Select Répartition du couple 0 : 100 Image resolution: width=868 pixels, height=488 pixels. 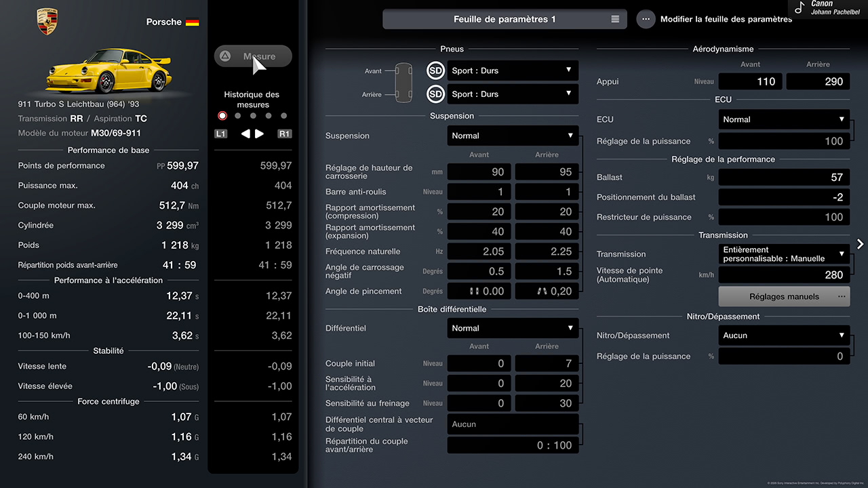point(513,445)
